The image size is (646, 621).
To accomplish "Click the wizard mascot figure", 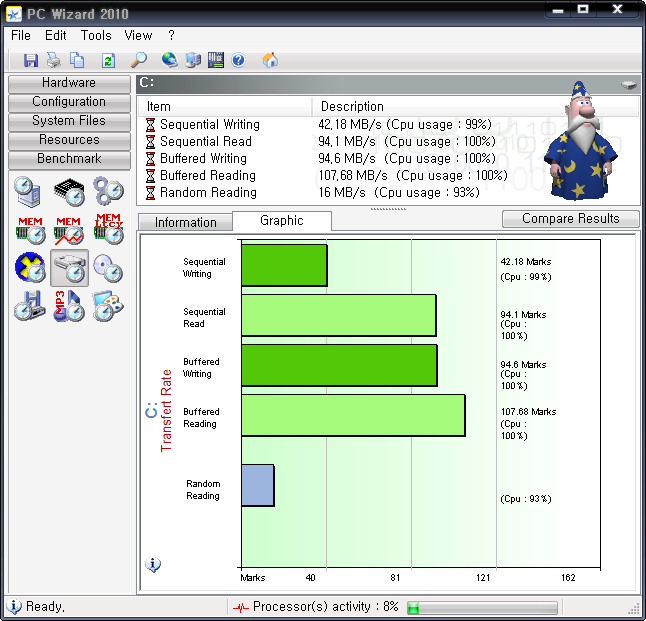I will click(x=580, y=141).
